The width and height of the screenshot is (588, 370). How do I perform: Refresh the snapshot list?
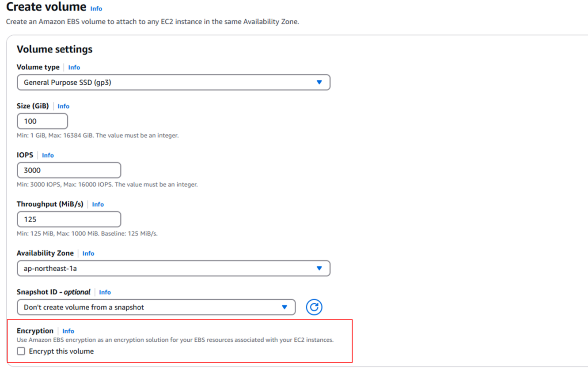pyautogui.click(x=314, y=307)
